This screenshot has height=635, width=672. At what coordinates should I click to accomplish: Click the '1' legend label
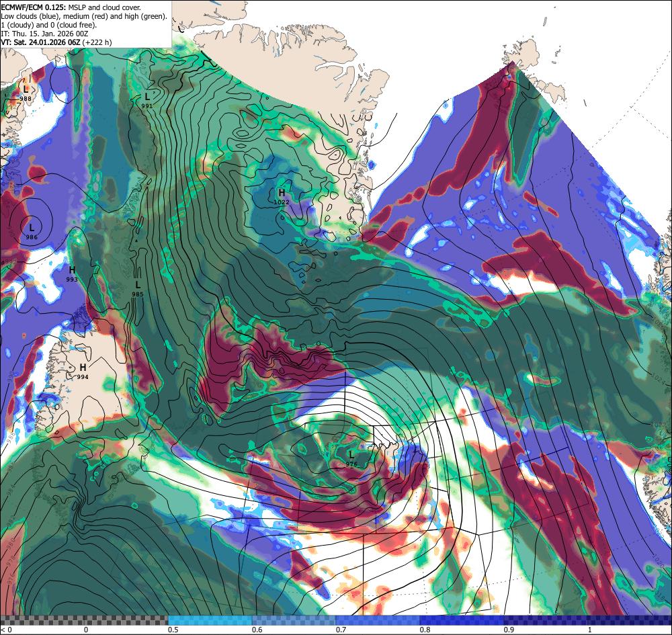589,630
